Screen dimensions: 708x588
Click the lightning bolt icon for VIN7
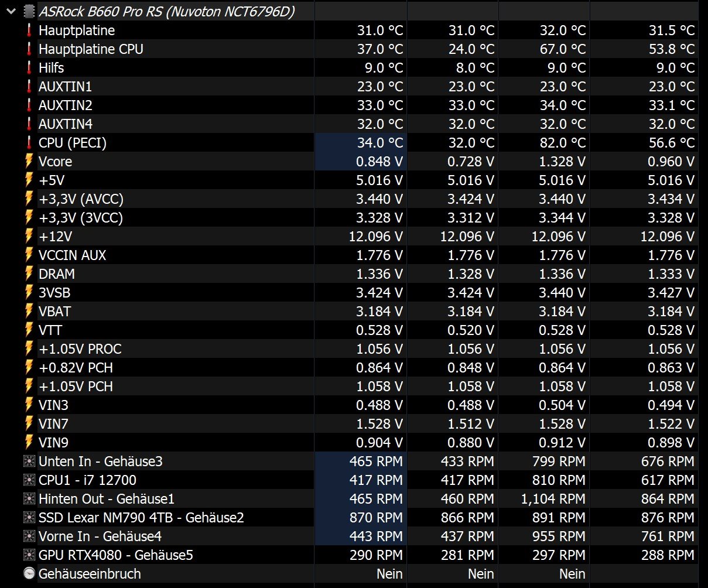[x=29, y=424]
